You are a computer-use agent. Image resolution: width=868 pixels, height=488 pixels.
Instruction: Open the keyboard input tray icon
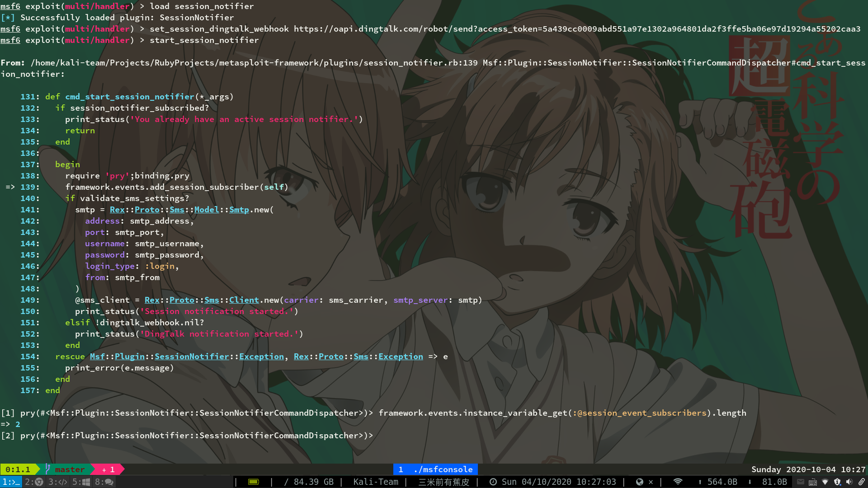(x=813, y=482)
